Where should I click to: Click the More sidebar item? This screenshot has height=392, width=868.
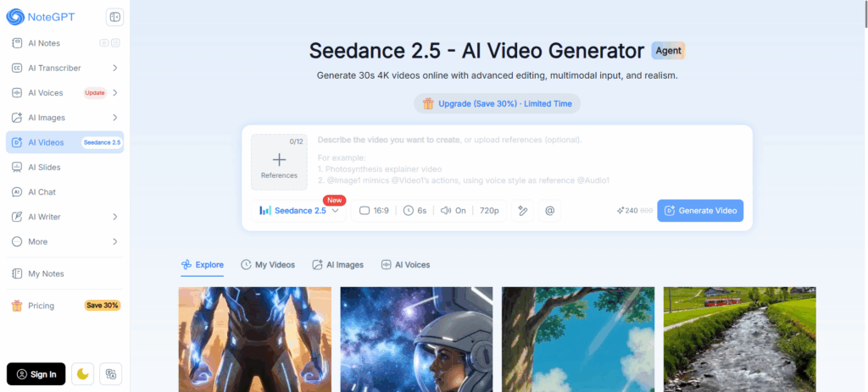coord(64,241)
